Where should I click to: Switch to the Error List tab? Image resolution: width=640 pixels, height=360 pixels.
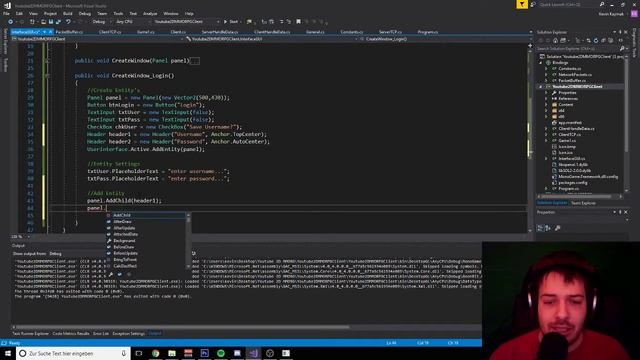101,333
